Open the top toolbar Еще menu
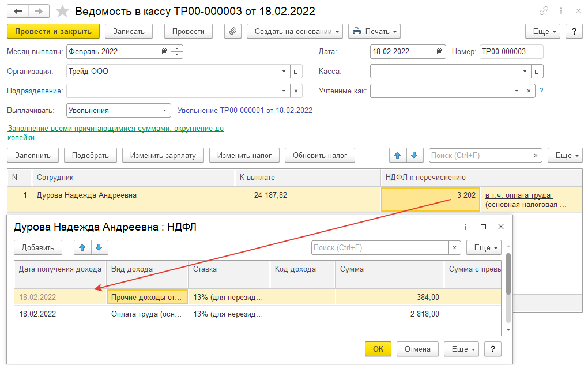Viewport: 588px width, 365px height. click(x=542, y=32)
